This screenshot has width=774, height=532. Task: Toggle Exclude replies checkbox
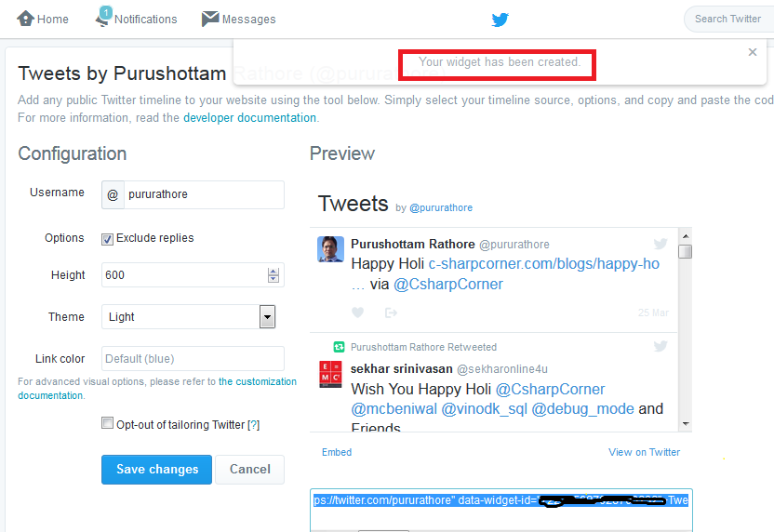click(x=107, y=239)
